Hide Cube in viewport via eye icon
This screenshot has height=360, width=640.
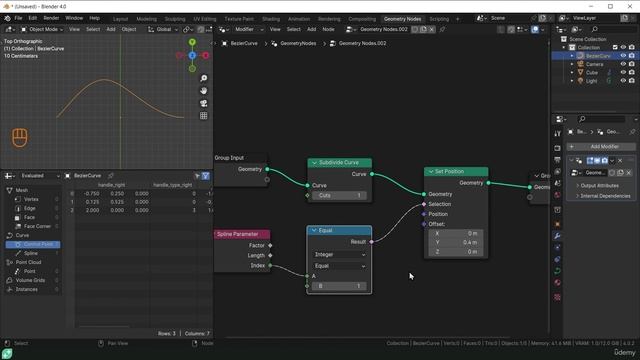coord(623,72)
